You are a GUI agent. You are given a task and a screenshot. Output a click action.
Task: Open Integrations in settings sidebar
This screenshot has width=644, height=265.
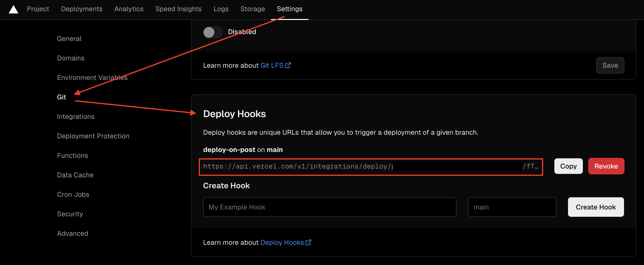click(x=76, y=116)
